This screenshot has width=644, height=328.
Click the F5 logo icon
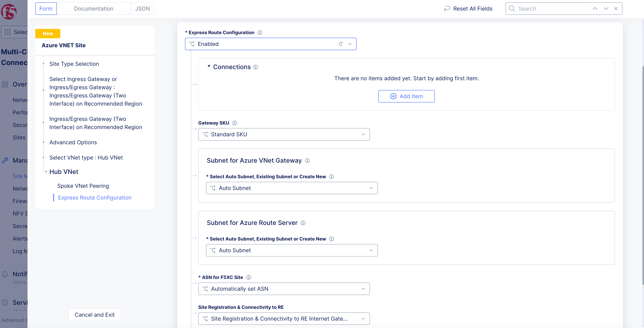pos(9,11)
